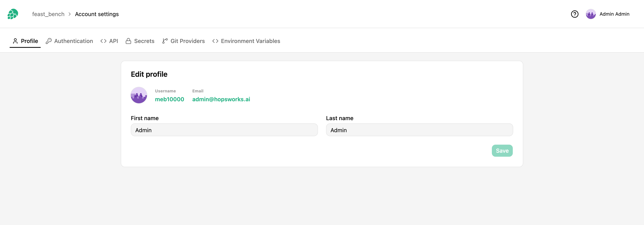
Task: Click the Username label
Action: (165, 91)
